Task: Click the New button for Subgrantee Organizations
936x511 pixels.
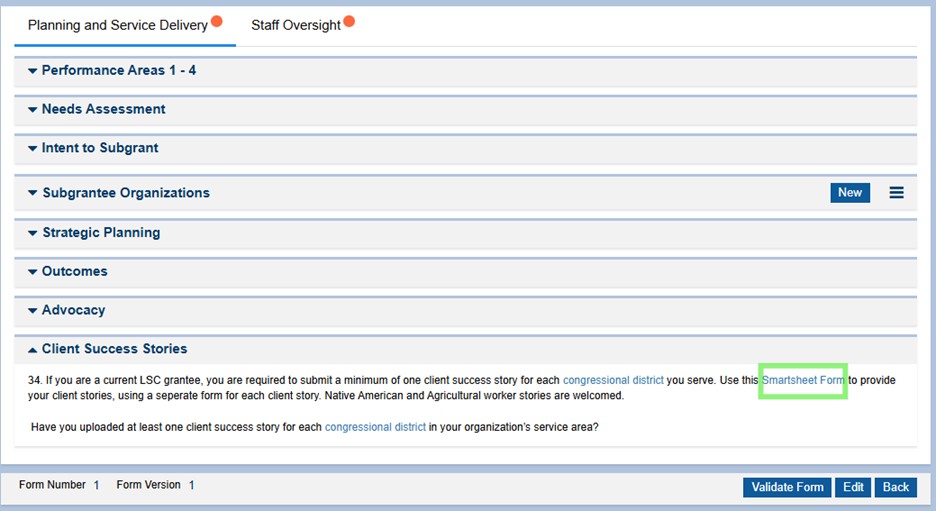Action: pos(849,193)
